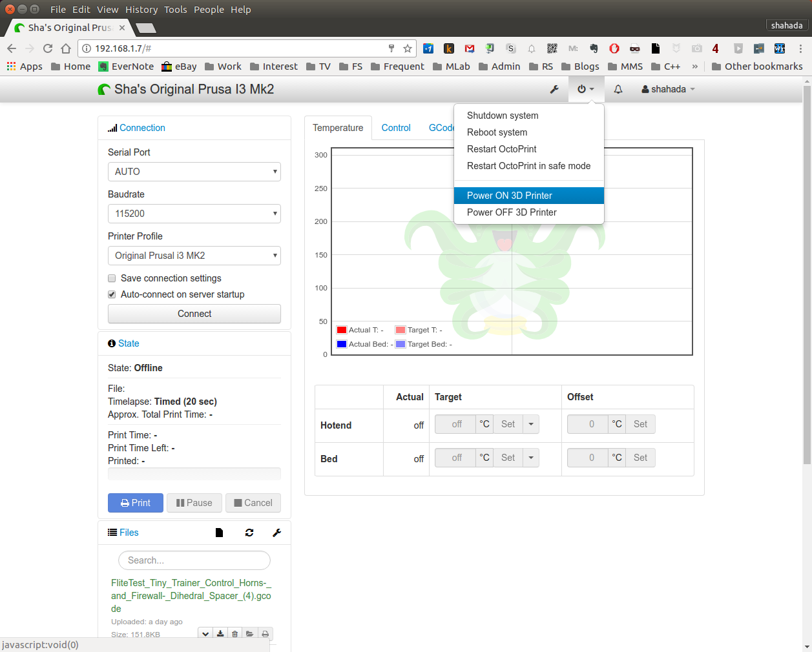Click the Pause button
812x652 pixels.
point(194,503)
